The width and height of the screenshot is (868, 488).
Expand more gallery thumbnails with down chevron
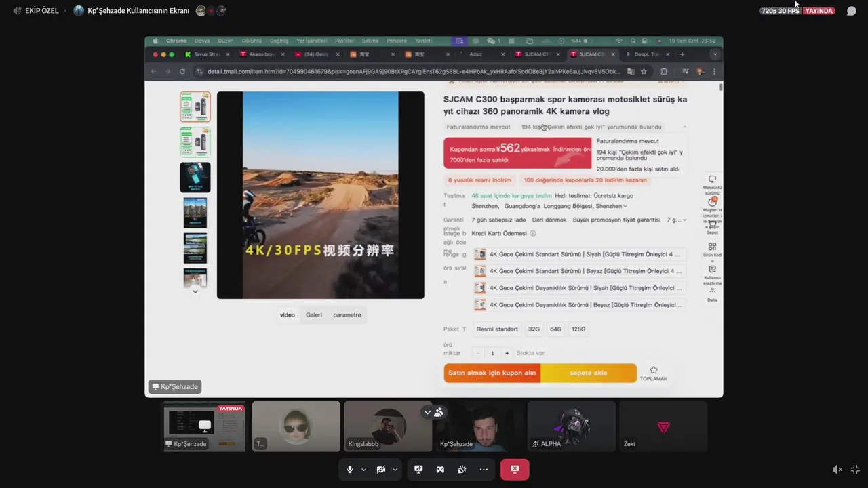(195, 291)
